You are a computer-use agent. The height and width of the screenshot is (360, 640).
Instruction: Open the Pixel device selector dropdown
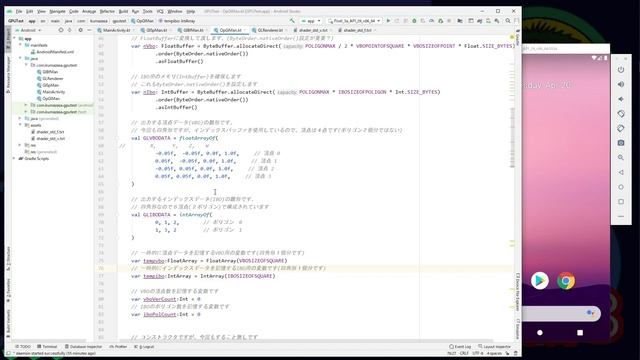coord(354,20)
